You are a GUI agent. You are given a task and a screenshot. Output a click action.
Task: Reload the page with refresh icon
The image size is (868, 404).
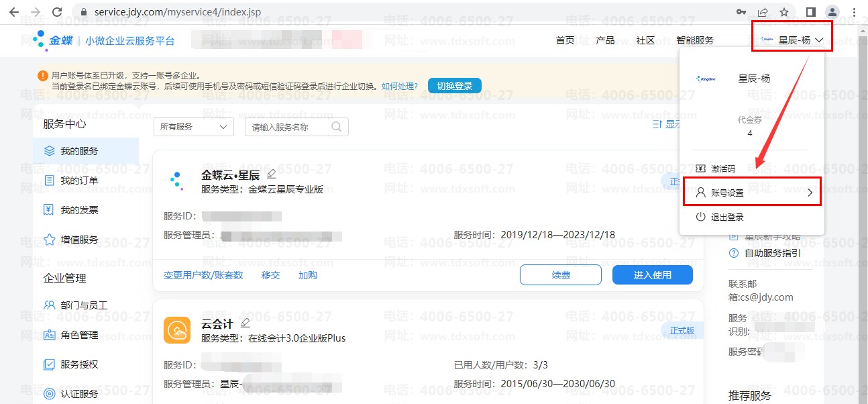[x=58, y=12]
